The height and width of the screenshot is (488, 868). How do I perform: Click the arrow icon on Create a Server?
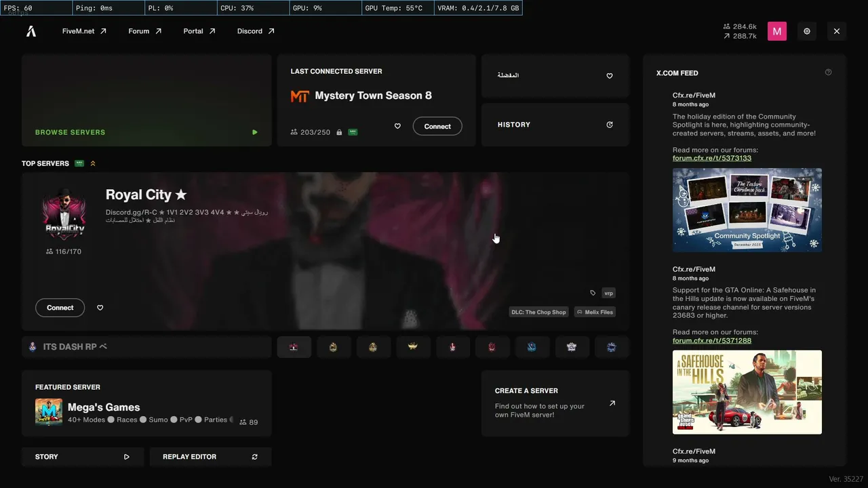click(x=612, y=403)
